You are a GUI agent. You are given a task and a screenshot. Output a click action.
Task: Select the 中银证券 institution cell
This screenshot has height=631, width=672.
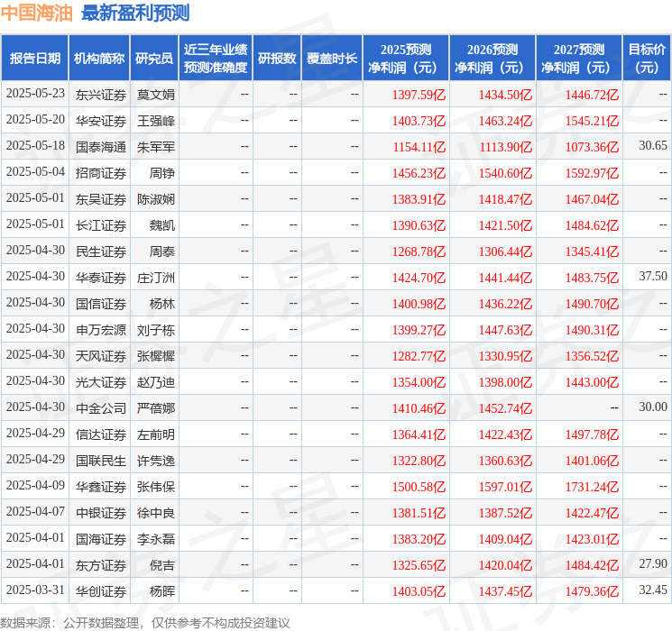pyautogui.click(x=101, y=512)
